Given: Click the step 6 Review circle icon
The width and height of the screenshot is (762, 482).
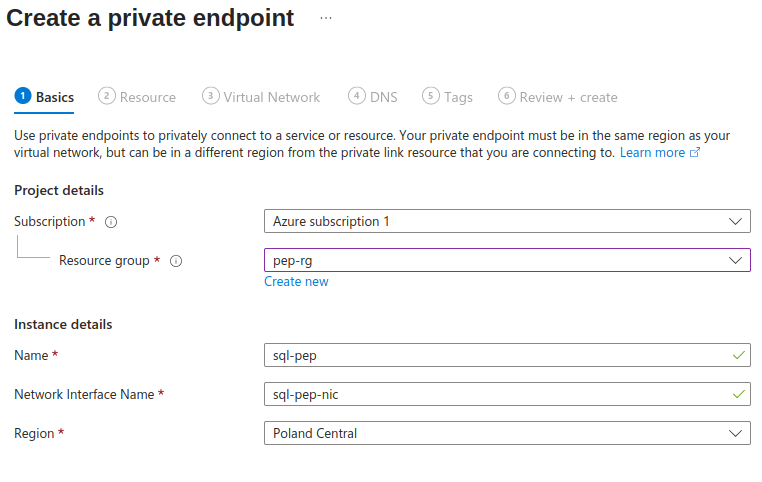Looking at the screenshot, I should [x=507, y=96].
